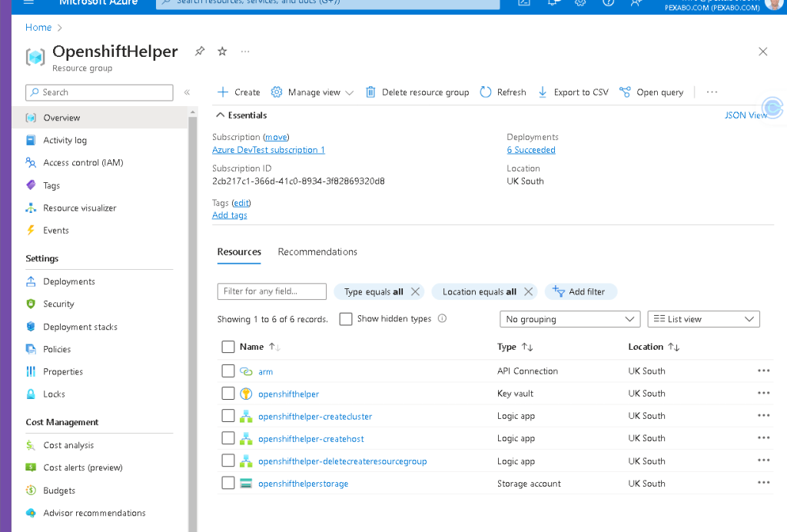Screen dimensions: 787x532
Task: Toggle the Show hidden types checkbox
Action: pos(346,319)
